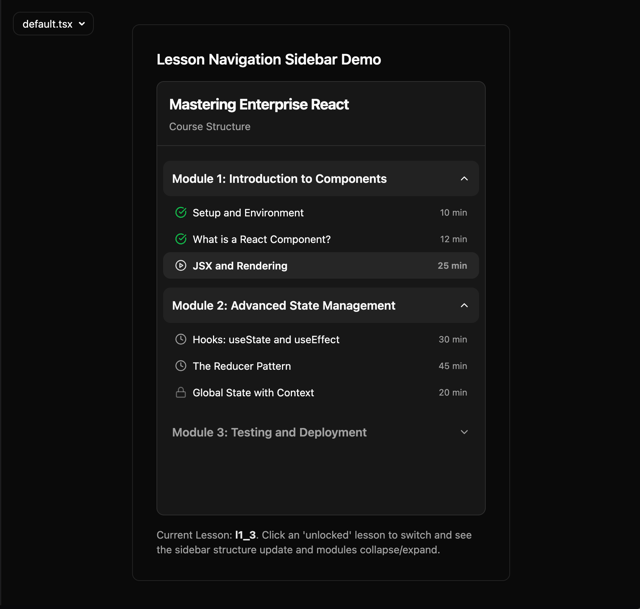Click the Mastering Enterprise React course title
The image size is (640, 609).
259,104
